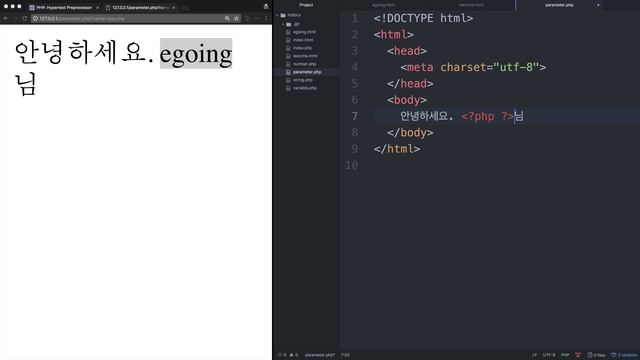This screenshot has width=640, height=360.
Task: Click the red icon in status bar
Action: pos(578,355)
